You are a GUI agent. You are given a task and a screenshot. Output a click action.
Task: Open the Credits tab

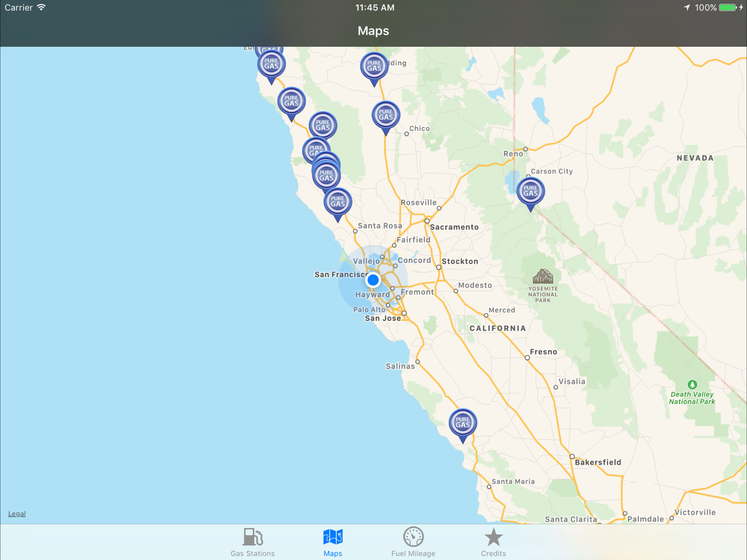(493, 542)
